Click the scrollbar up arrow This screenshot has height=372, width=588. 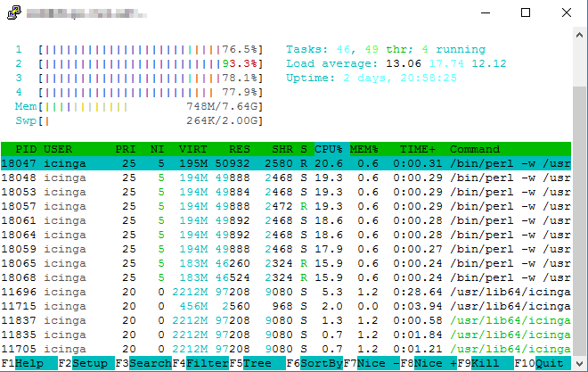point(580,35)
